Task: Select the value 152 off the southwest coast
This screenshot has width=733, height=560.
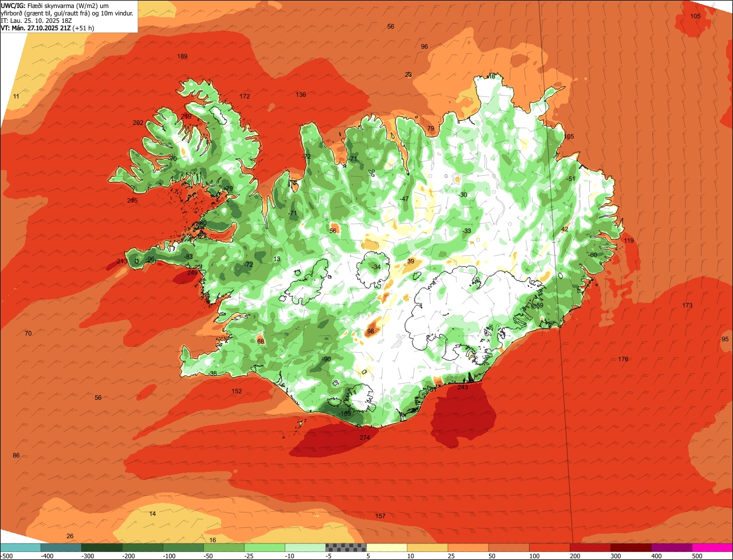Action: (237, 391)
